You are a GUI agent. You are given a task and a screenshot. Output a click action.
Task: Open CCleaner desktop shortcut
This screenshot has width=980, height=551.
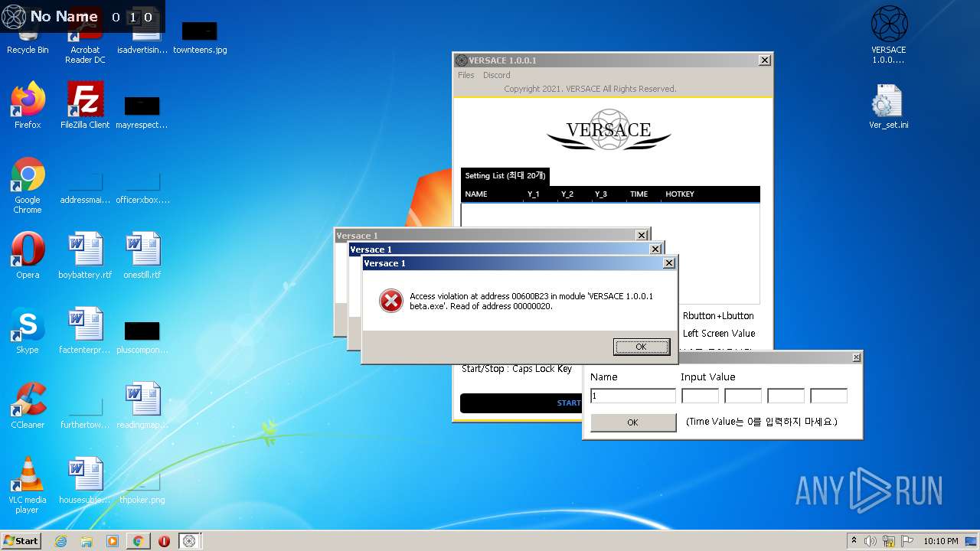coord(28,406)
